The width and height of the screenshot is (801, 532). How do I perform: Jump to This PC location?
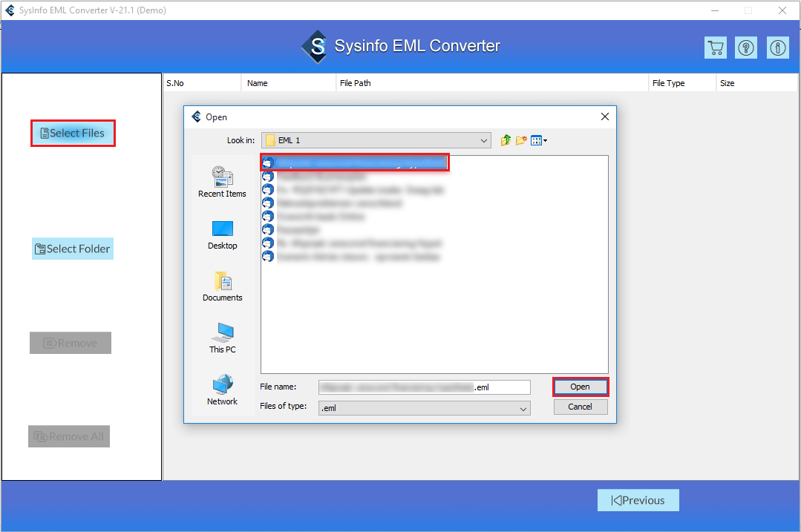(x=222, y=338)
